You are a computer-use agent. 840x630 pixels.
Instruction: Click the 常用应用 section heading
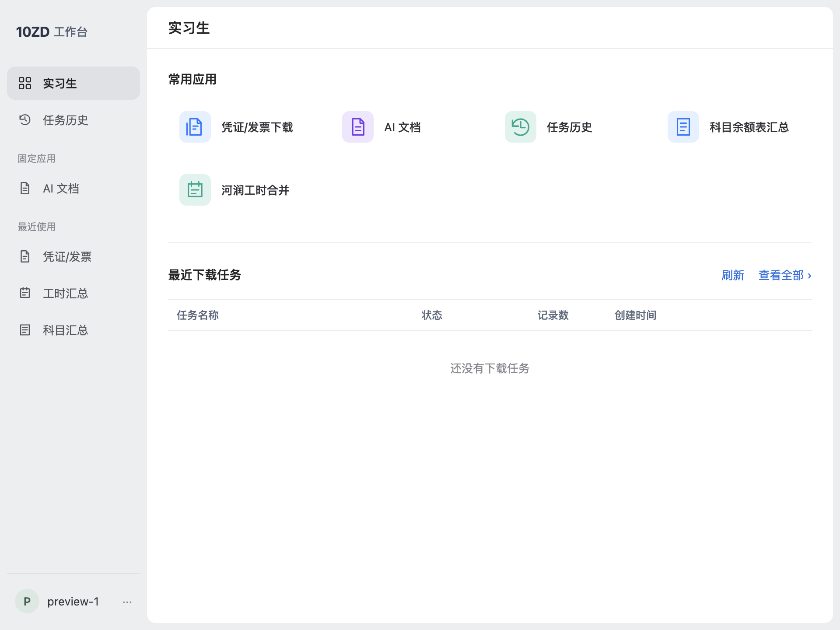192,79
